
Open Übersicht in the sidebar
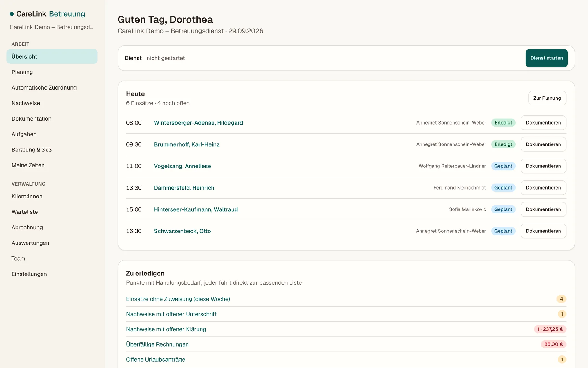click(x=52, y=56)
